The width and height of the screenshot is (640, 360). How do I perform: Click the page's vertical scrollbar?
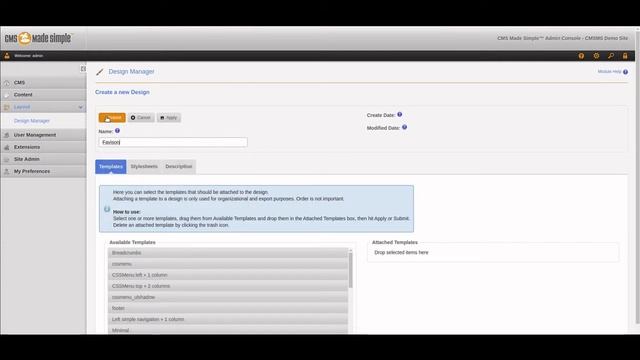pos(637,178)
